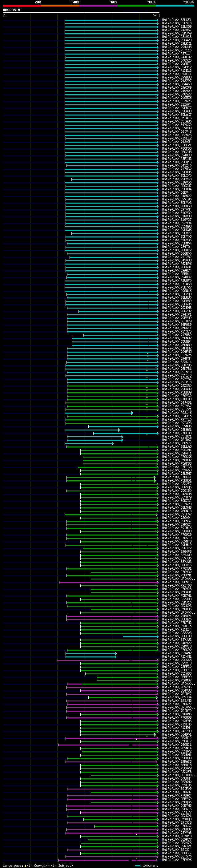Click the UniRef100_Q43054 label
This screenshot has width=197, height=868.
(x=177, y=142)
